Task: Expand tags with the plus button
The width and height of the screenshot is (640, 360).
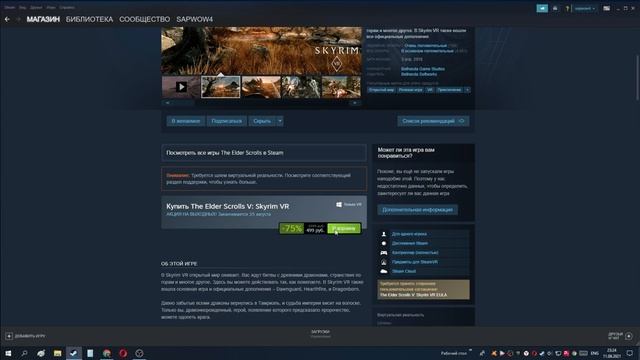Action: [467, 90]
